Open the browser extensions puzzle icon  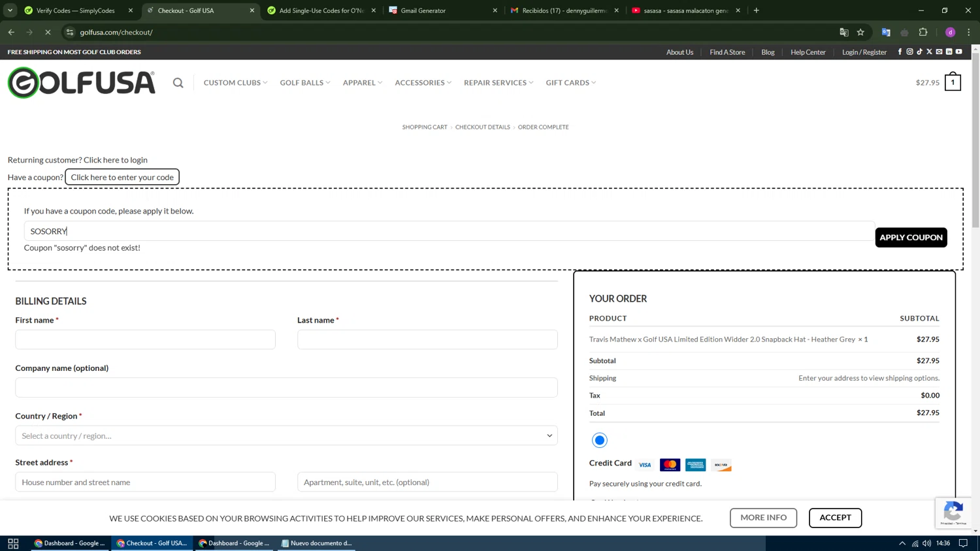[923, 32]
